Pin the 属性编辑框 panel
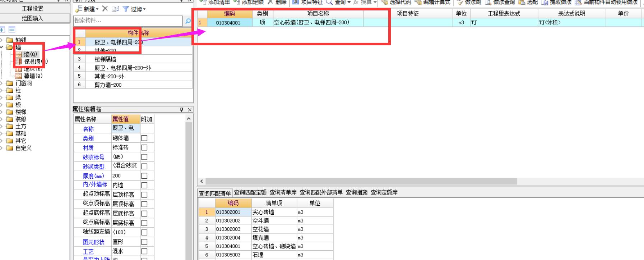 point(182,109)
